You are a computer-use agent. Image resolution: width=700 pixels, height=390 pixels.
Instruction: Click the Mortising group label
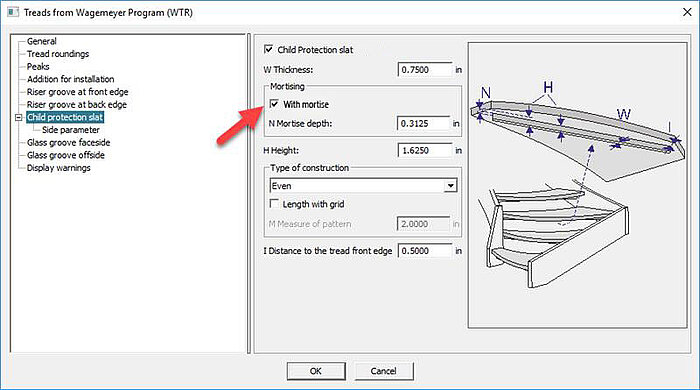287,87
